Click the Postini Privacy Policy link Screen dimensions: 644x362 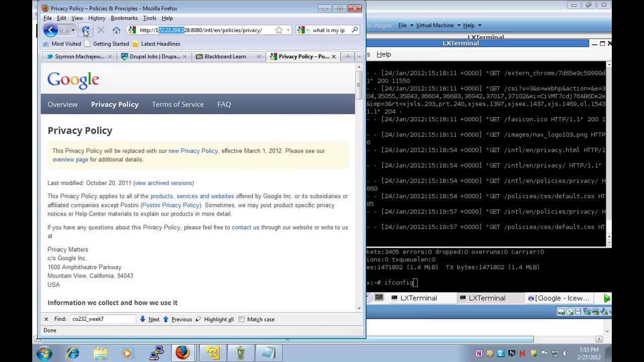[x=171, y=205]
